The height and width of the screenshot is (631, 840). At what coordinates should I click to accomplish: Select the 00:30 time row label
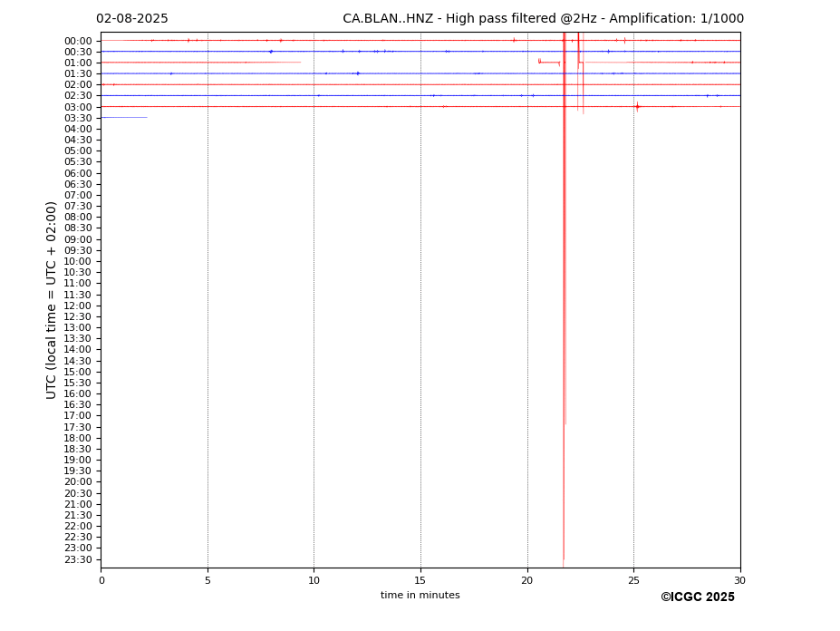(x=78, y=52)
